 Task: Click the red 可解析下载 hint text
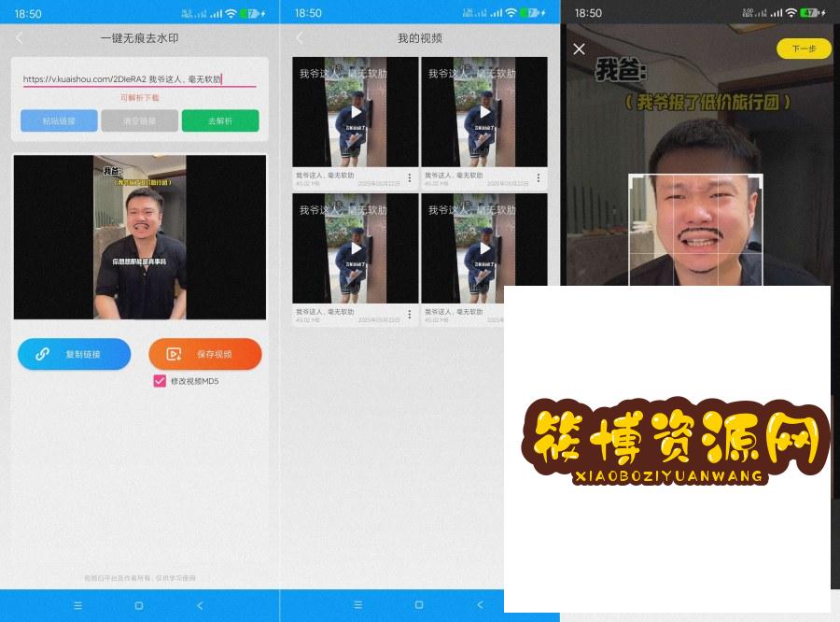(139, 97)
